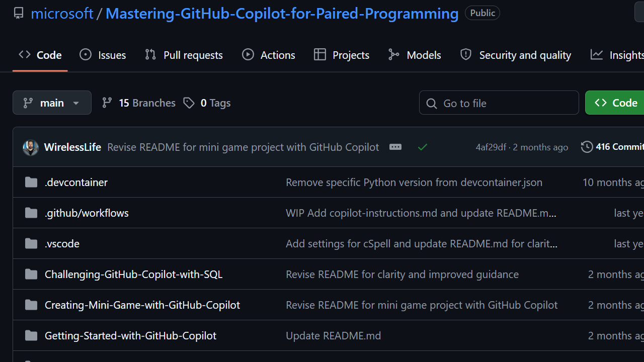Open the Challenging-GitHub-Copilot-with-SQL folder
Viewport: 644px width, 362px height.
click(133, 274)
